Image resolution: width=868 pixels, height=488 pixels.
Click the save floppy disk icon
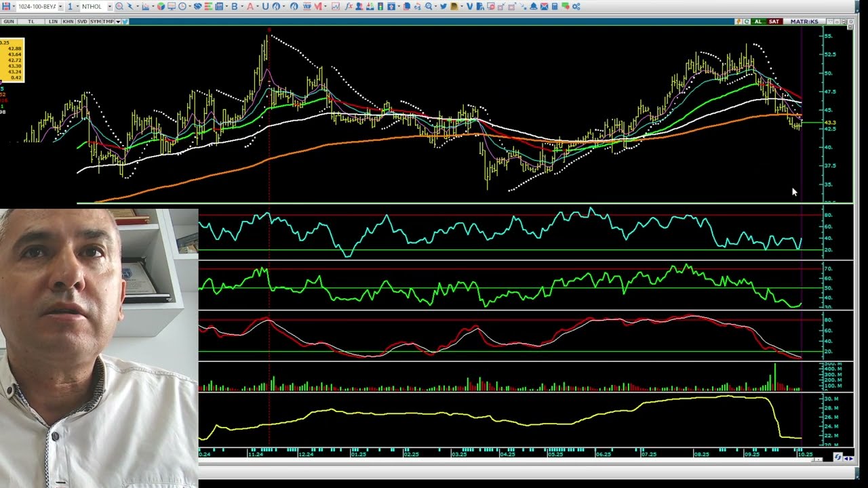click(6, 6)
